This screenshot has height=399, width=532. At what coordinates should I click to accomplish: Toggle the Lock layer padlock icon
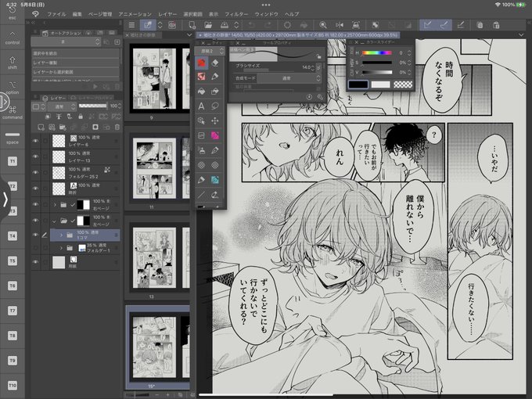(81, 117)
